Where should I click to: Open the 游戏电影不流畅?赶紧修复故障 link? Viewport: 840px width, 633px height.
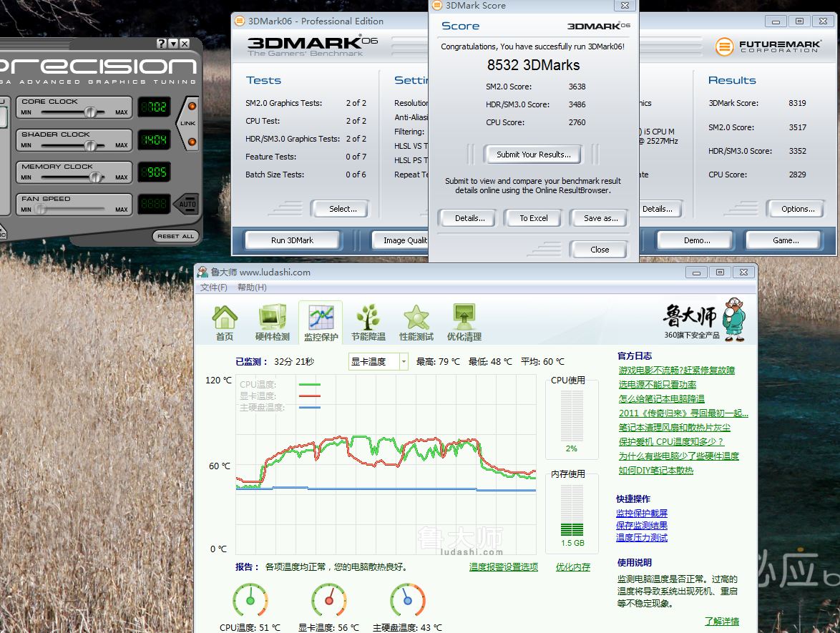(x=677, y=370)
